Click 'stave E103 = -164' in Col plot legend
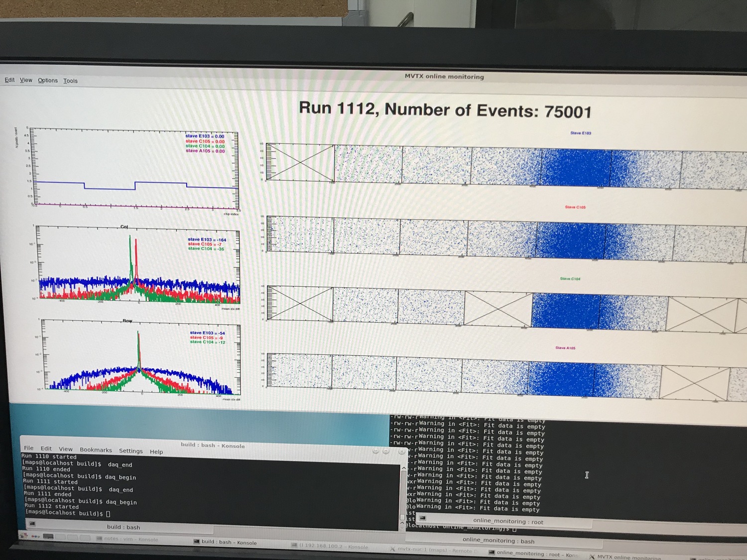 tap(207, 239)
